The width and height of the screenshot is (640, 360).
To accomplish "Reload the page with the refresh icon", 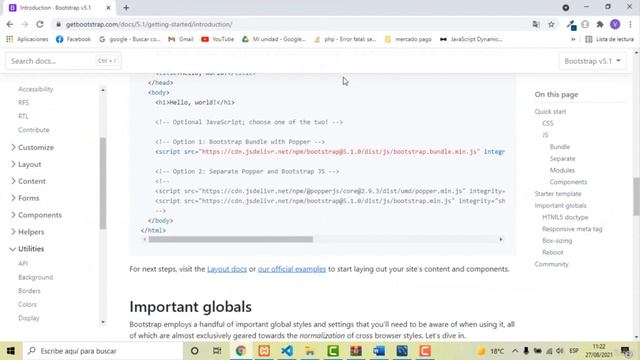I will (x=40, y=24).
